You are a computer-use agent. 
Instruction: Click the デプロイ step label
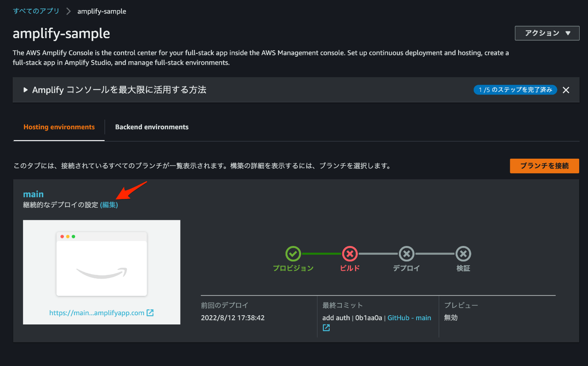coord(407,268)
